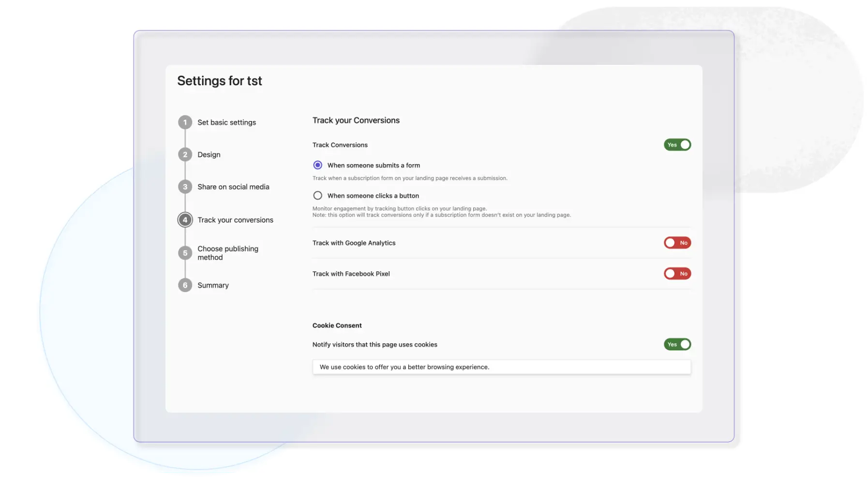Click the step 2 circle icon
Viewport: 868px width, 479px height.
point(185,154)
